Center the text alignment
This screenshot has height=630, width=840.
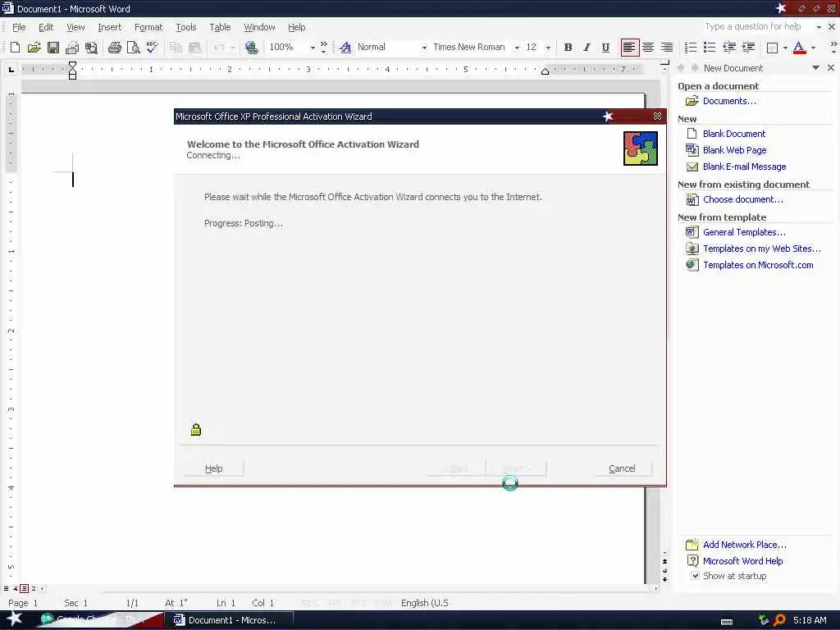pos(648,47)
